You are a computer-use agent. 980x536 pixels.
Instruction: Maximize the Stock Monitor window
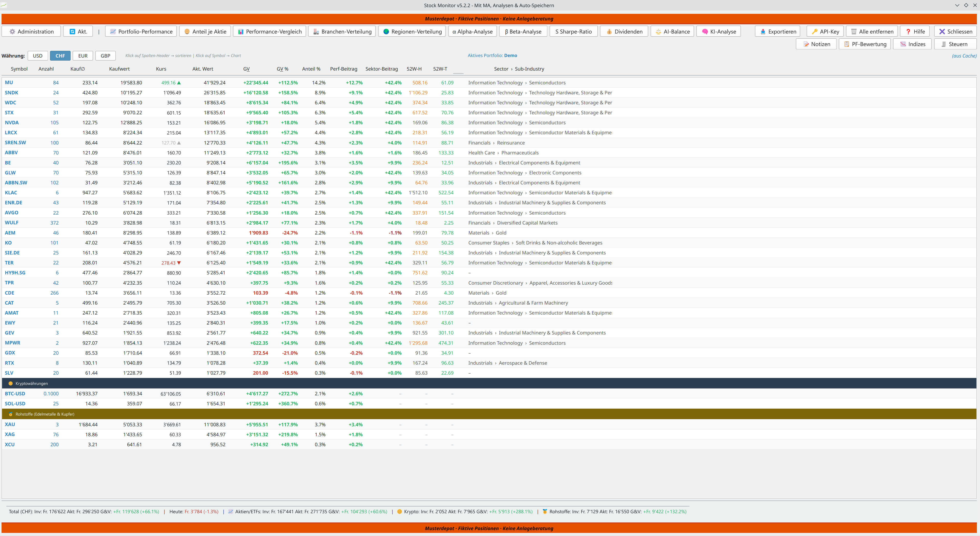(966, 5)
